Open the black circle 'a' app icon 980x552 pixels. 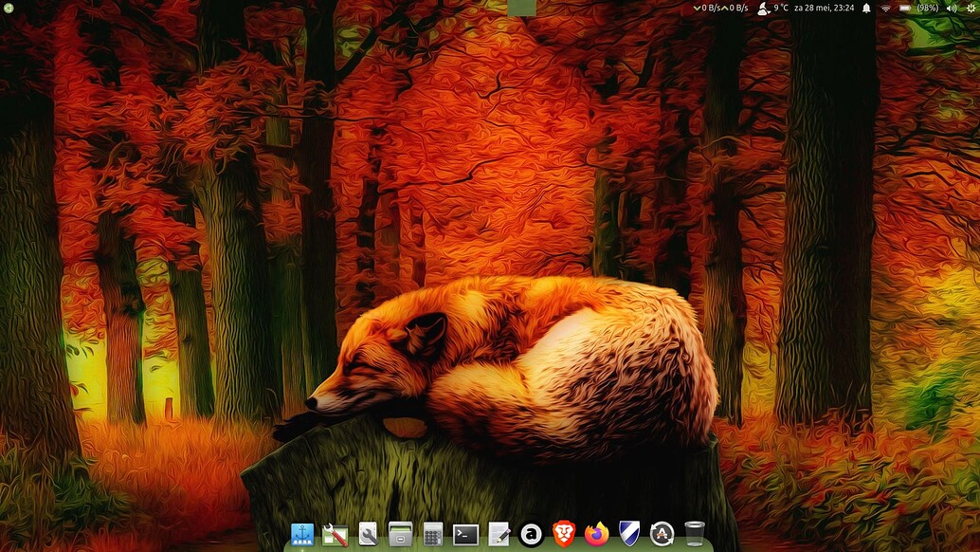532,535
